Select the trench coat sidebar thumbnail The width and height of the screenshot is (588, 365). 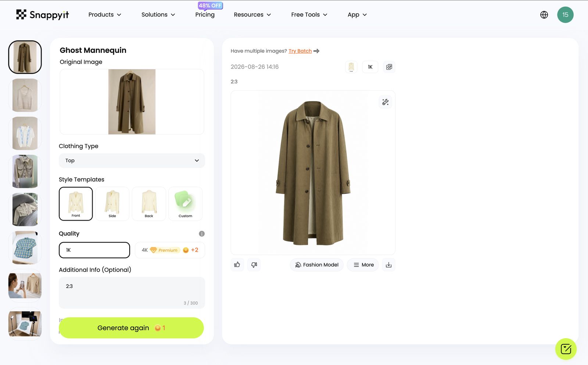point(25,57)
